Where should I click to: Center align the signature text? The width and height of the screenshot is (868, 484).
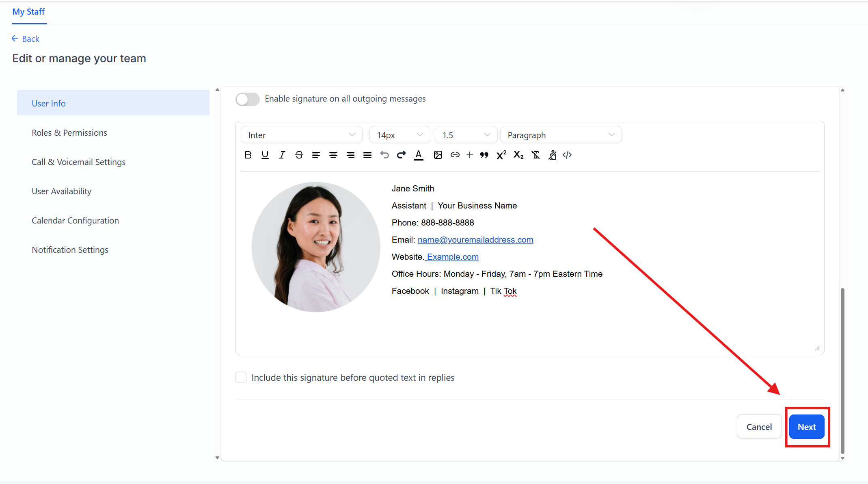333,155
